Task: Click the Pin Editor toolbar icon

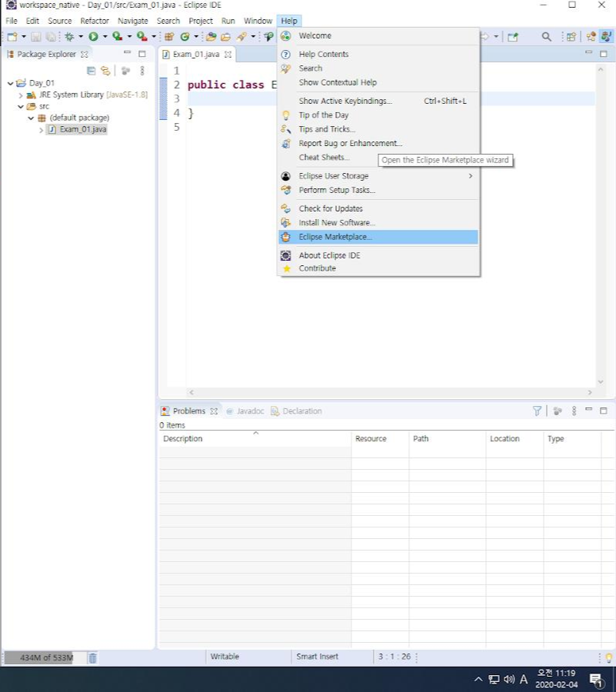Action: click(512, 37)
